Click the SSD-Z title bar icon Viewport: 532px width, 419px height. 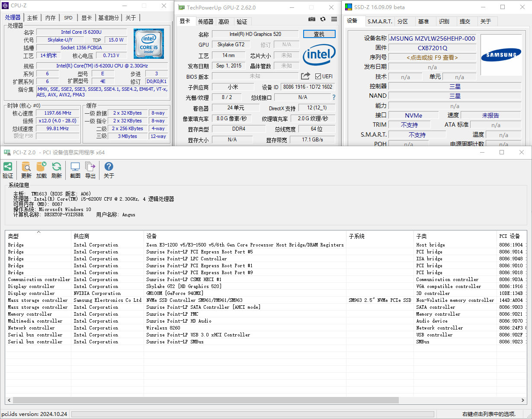tap(349, 7)
